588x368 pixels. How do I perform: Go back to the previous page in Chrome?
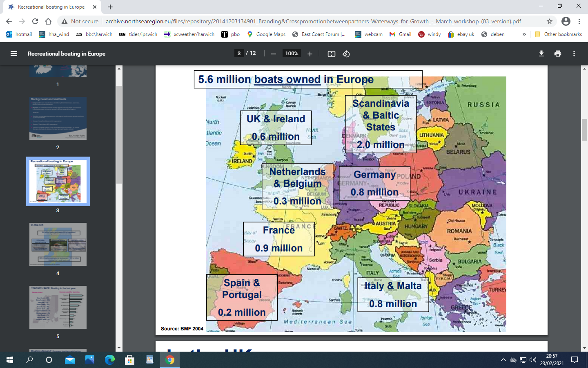click(9, 21)
